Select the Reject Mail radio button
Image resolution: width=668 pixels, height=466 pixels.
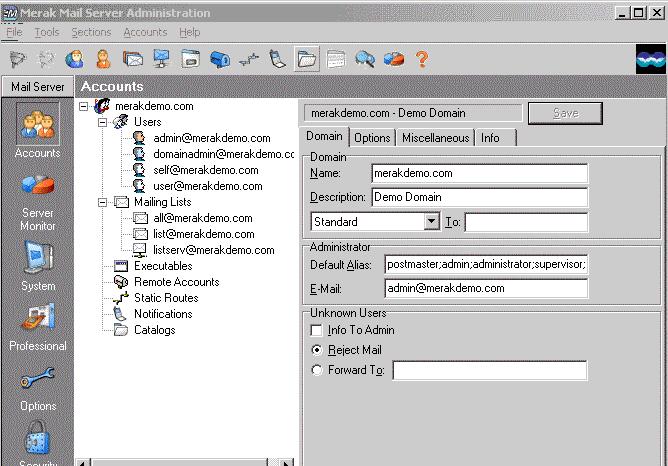pos(317,350)
